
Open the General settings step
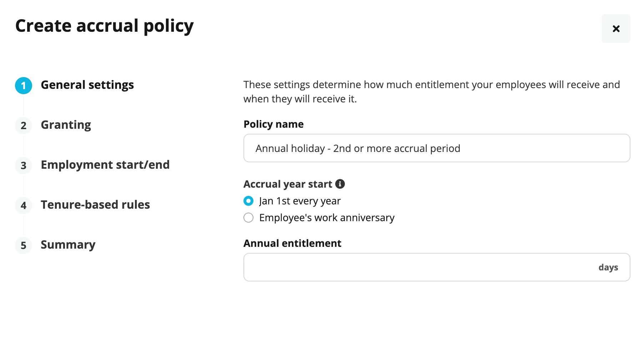[x=87, y=85]
